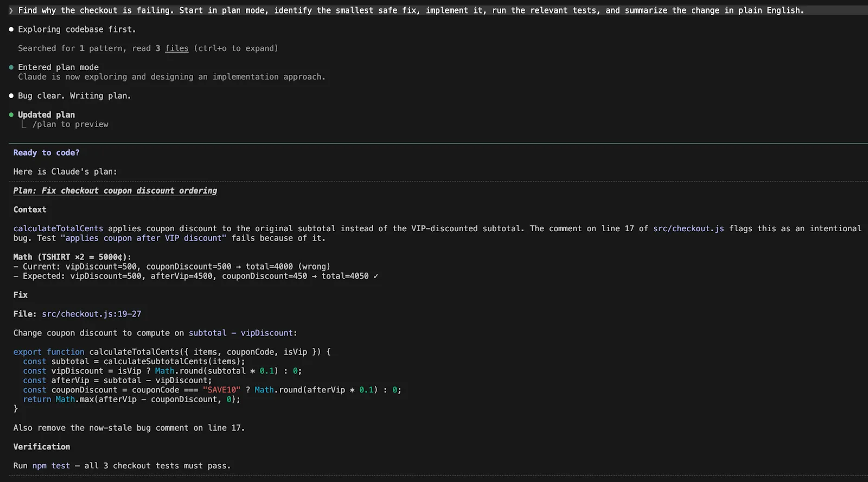This screenshot has height=482, width=868.
Task: Click the 'return Math.max' code line
Action: pos(131,399)
